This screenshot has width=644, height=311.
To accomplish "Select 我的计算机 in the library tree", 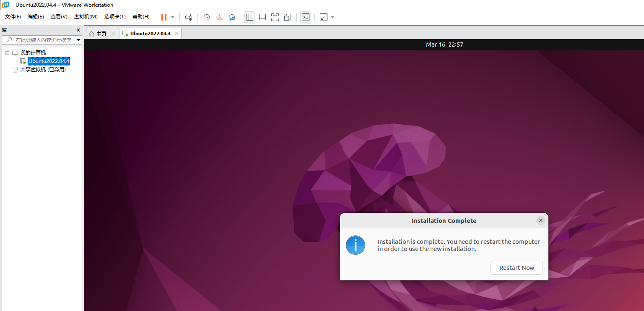I will coord(33,53).
